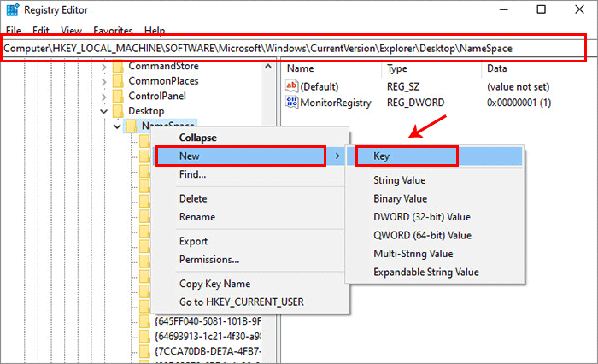Image resolution: width=598 pixels, height=364 pixels.
Task: Click folder icon of {7CCA70DB-DE7A key
Action: (x=144, y=351)
